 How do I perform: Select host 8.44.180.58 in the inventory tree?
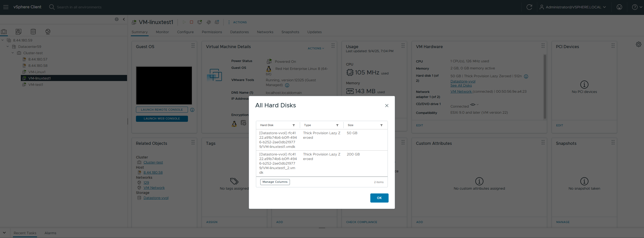38,66
